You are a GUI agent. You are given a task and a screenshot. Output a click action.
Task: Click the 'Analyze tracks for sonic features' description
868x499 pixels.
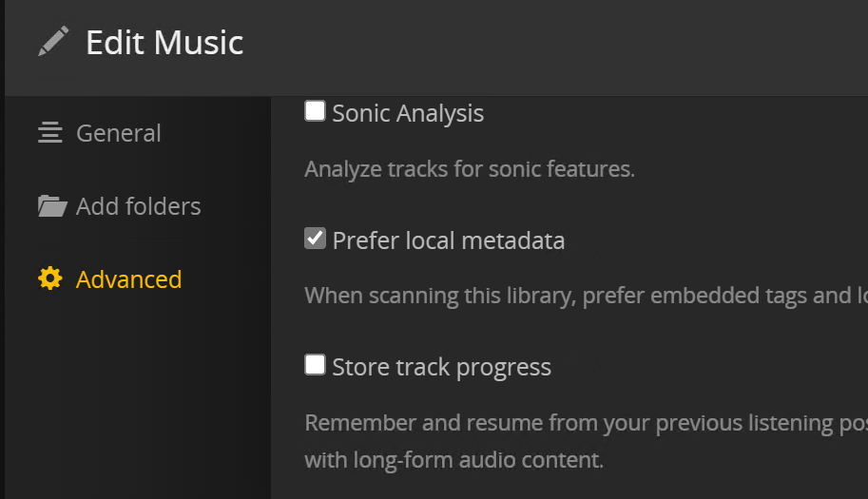469,170
